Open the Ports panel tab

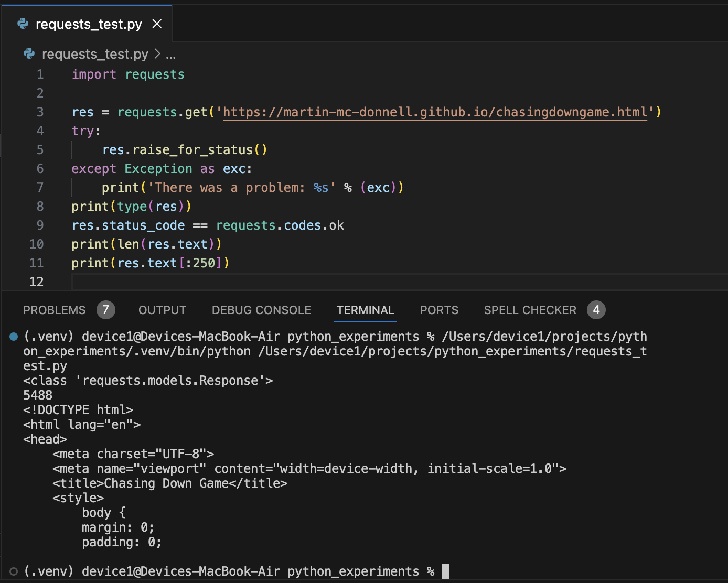click(439, 310)
